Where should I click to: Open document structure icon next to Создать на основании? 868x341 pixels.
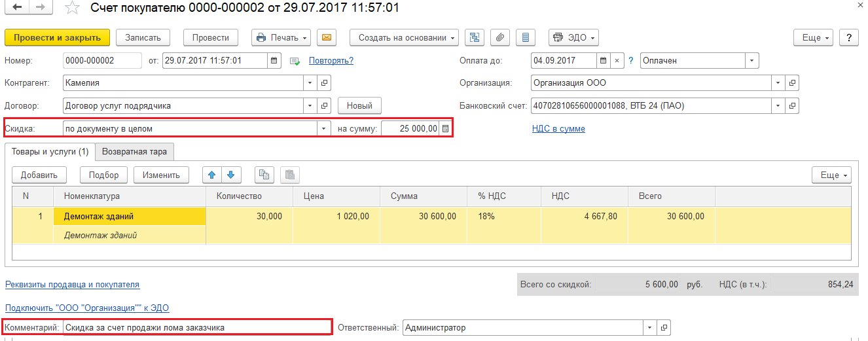[474, 37]
